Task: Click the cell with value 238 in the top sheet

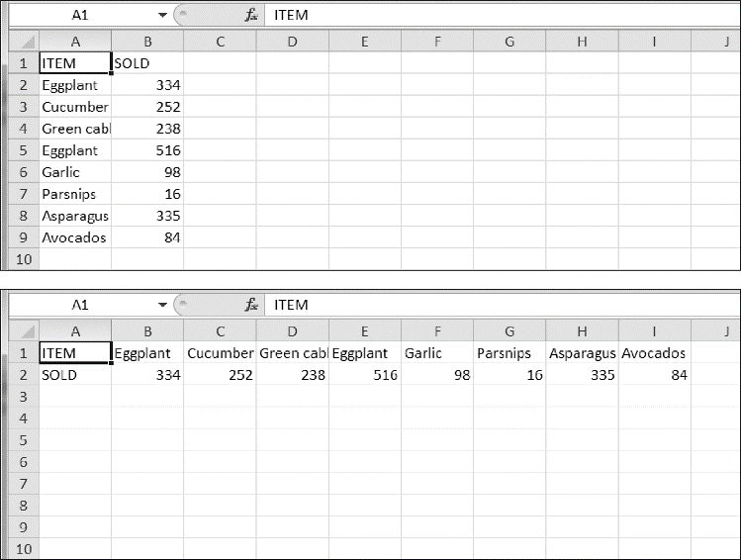Action: coord(147,129)
